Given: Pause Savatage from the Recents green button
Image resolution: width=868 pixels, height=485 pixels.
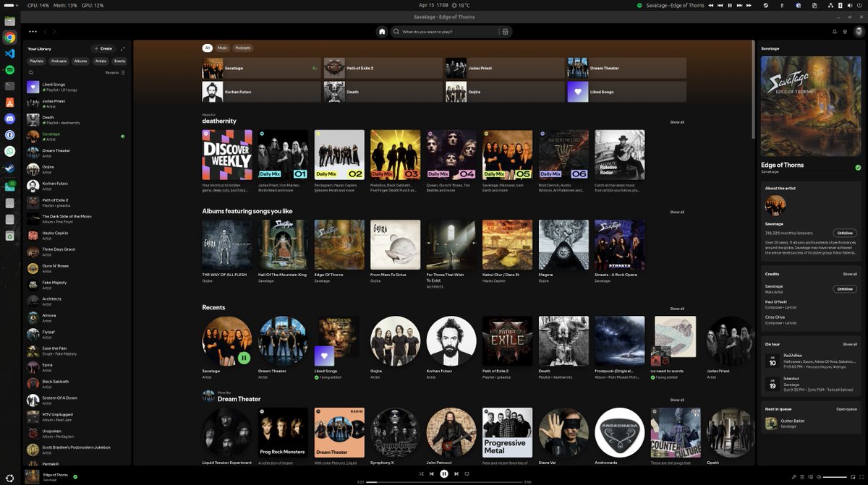Looking at the screenshot, I should (244, 358).
